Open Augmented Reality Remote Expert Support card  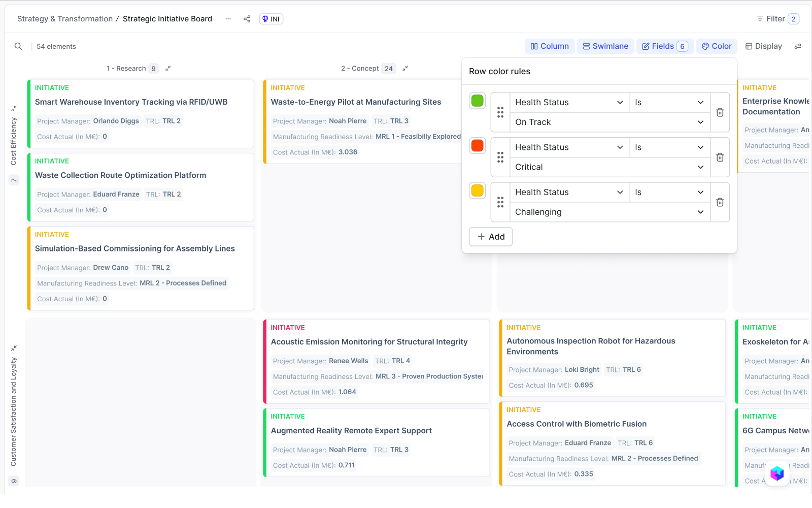(x=377, y=442)
